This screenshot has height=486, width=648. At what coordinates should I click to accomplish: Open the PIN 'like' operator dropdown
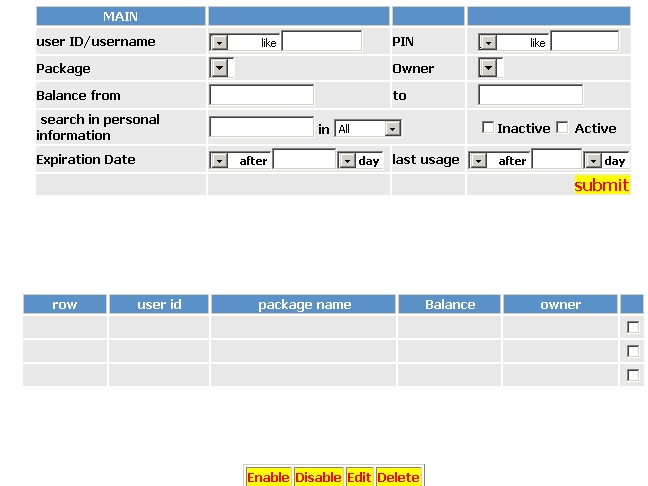coord(488,43)
